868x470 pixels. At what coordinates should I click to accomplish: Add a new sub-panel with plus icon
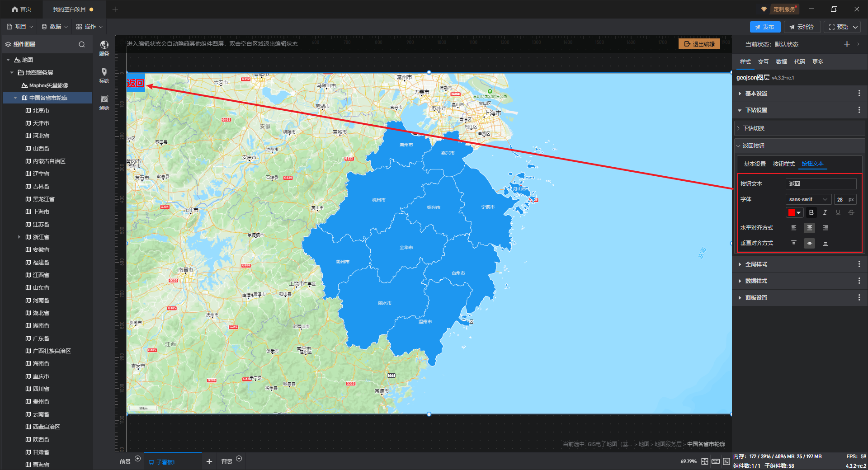[209, 461]
